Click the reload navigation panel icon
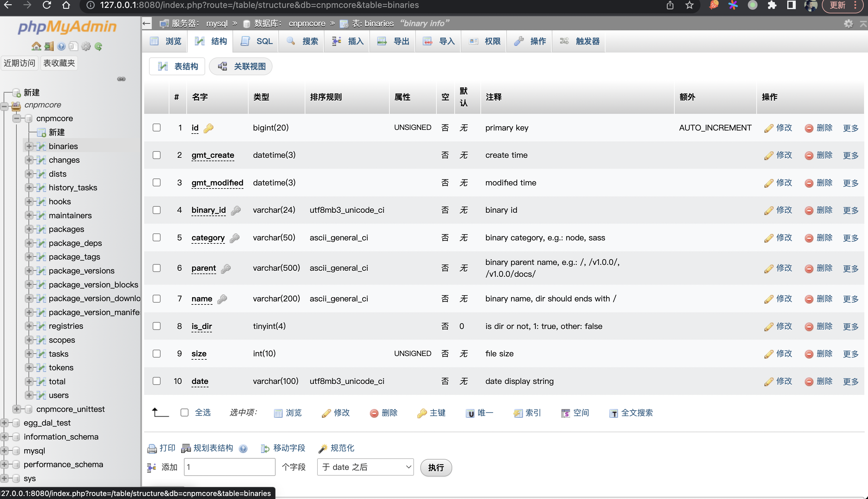The width and height of the screenshot is (868, 499). click(x=98, y=46)
